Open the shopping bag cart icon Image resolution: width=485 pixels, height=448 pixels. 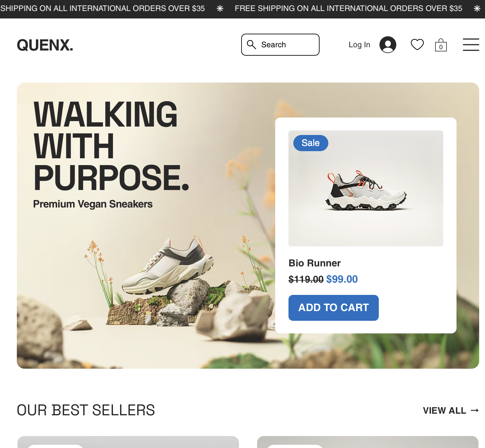pos(441,45)
